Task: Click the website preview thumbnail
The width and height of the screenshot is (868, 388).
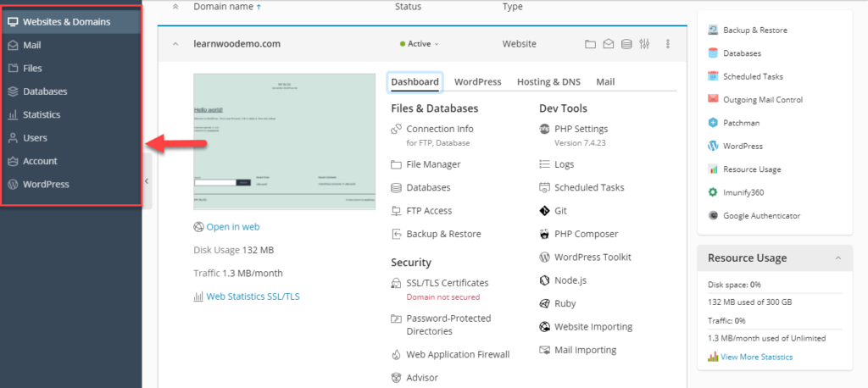Action: [x=285, y=141]
